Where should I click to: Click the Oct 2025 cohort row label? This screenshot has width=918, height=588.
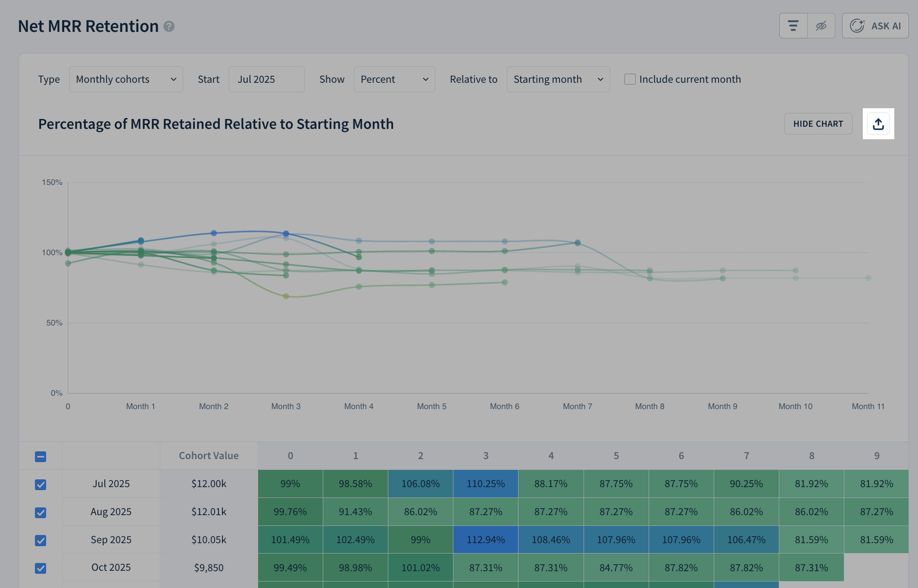[111, 567]
